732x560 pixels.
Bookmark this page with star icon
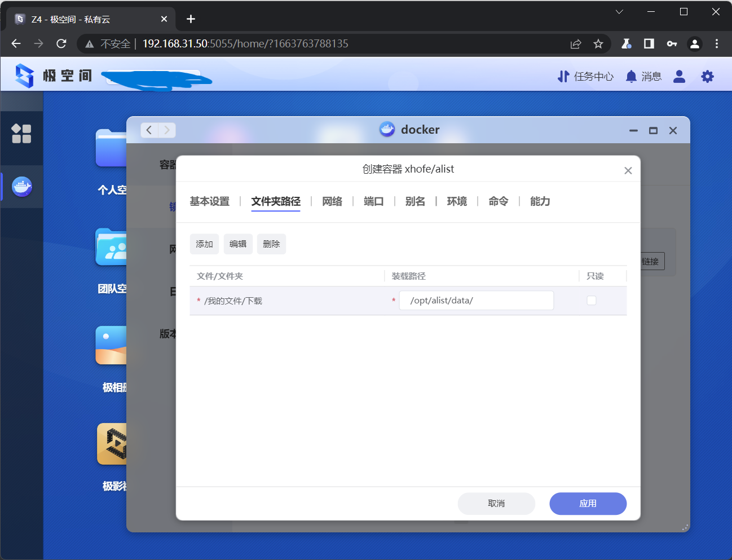tap(598, 43)
